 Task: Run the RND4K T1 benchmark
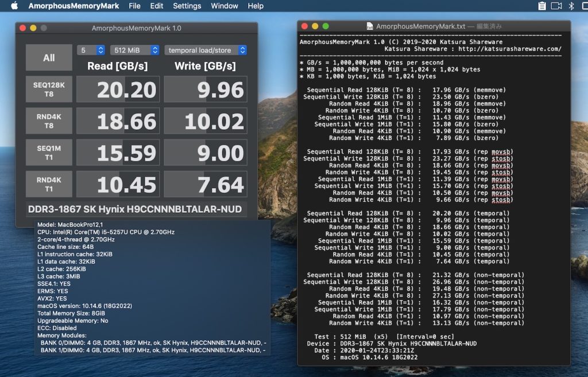49,185
